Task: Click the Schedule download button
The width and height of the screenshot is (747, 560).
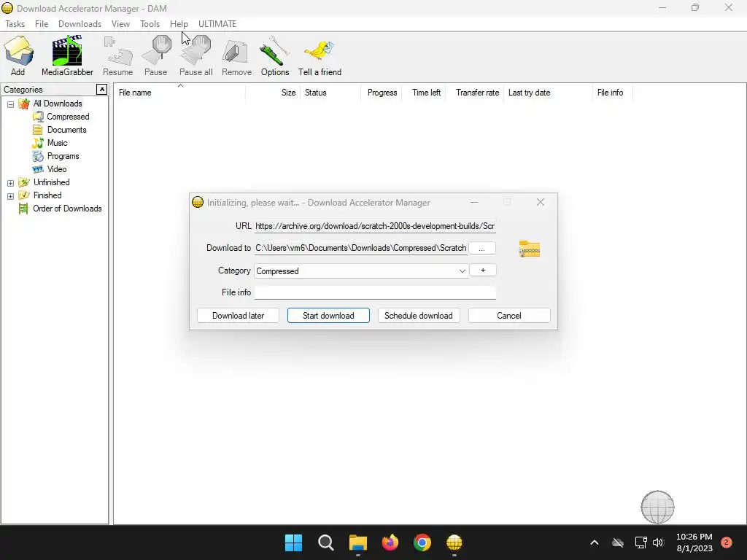Action: click(x=419, y=316)
